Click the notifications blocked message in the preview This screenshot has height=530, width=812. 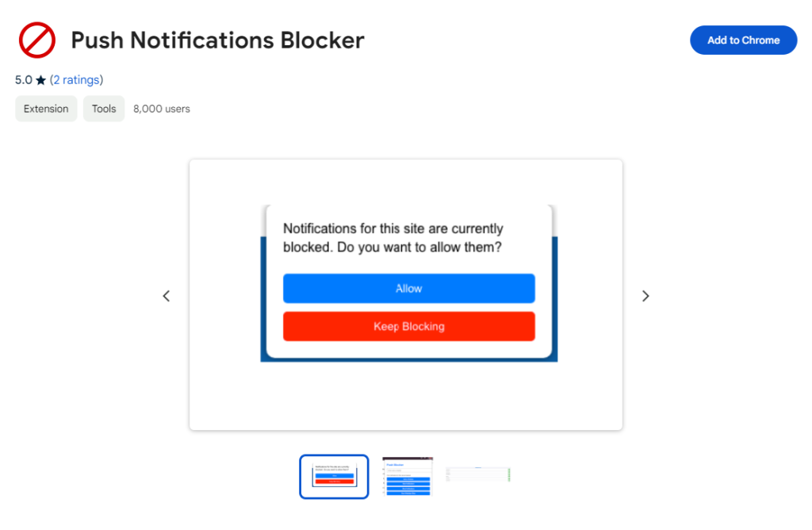(393, 238)
